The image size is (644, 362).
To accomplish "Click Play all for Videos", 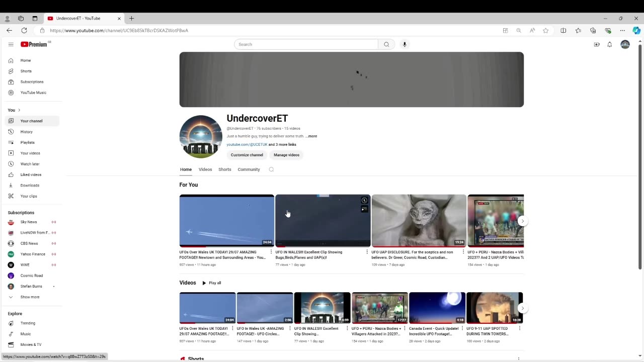I will (x=212, y=283).
